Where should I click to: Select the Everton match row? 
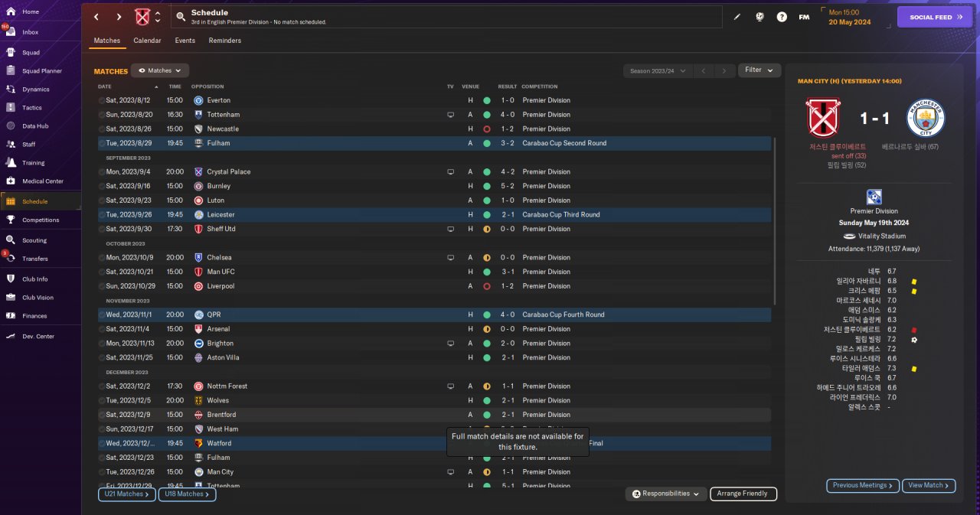[433, 100]
